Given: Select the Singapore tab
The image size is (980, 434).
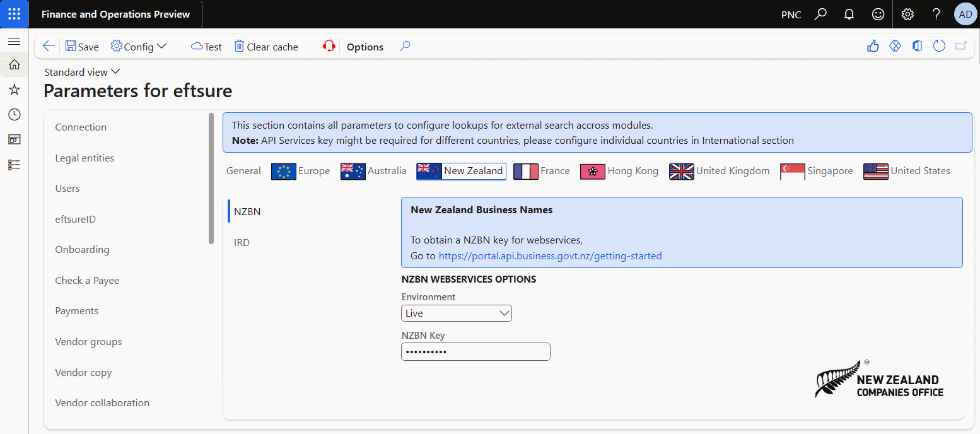Looking at the screenshot, I should pyautogui.click(x=817, y=171).
